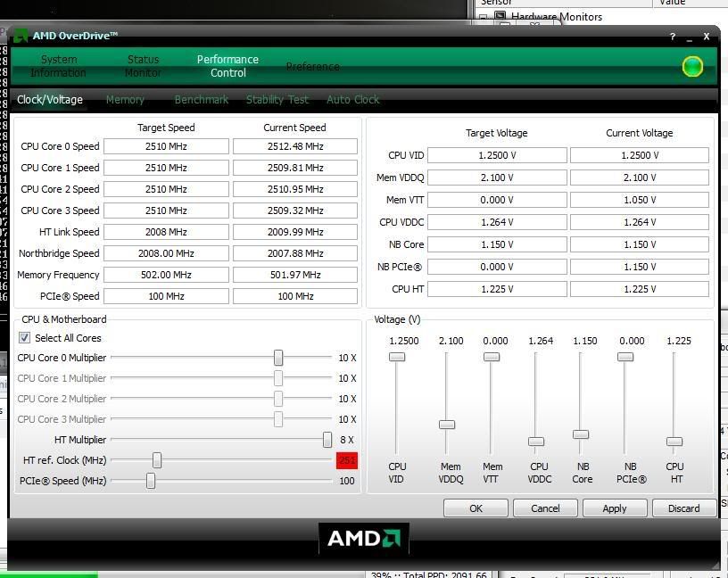Screen dimensions: 728x578
Task: Minimize the AMD OverDrive window
Action: coord(690,37)
